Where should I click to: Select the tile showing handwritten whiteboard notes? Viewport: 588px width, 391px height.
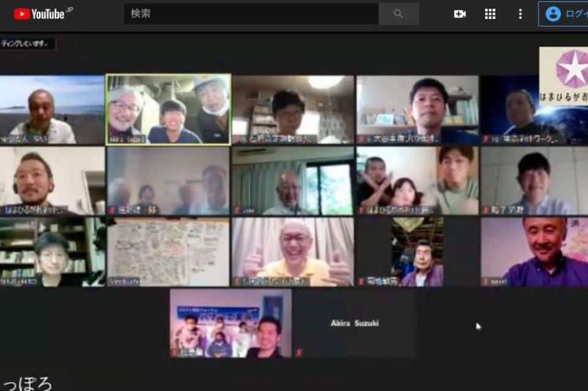(168, 251)
